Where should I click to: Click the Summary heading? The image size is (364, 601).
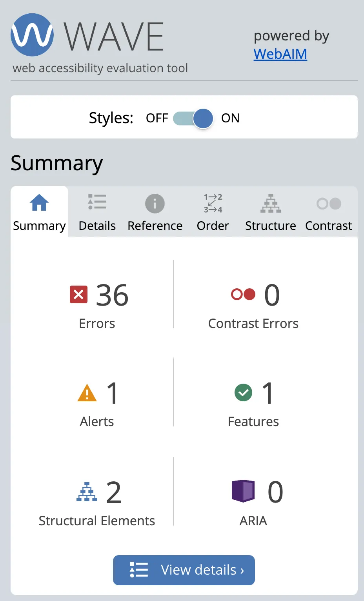click(x=56, y=163)
